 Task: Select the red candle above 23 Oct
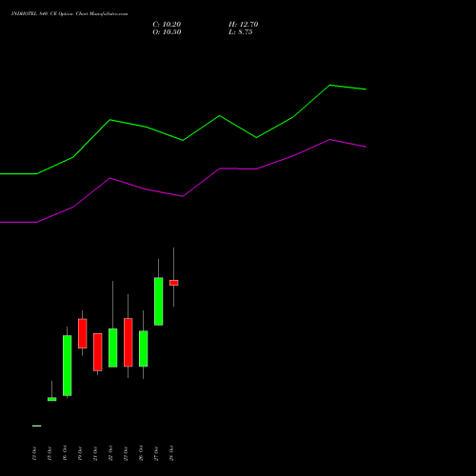129,343
